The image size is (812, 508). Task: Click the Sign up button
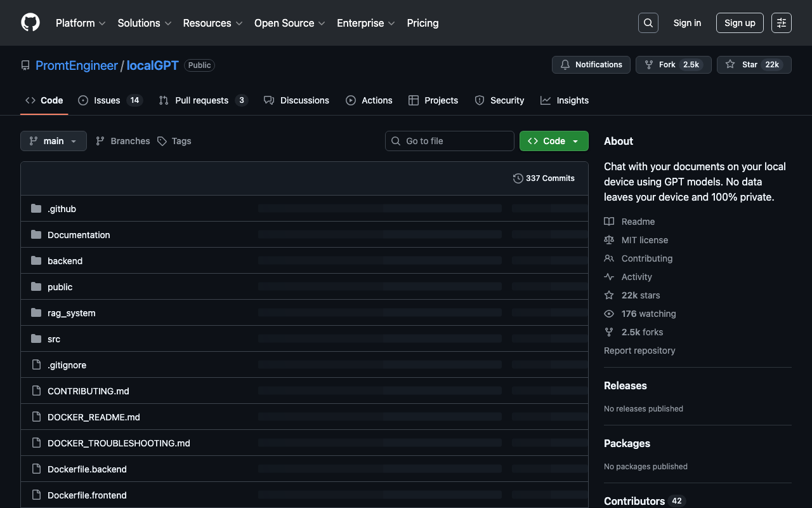pos(740,23)
